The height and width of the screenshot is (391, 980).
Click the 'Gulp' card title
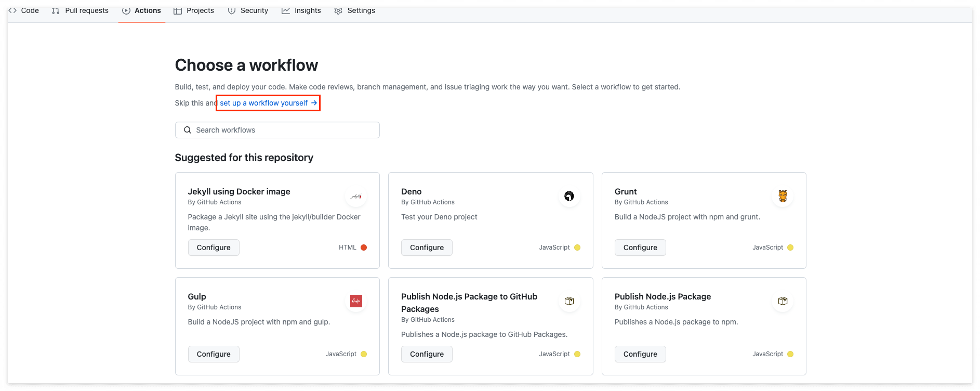click(197, 296)
